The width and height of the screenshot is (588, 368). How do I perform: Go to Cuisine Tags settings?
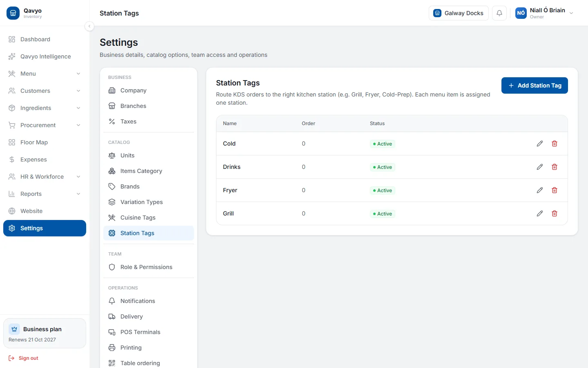coord(149,218)
